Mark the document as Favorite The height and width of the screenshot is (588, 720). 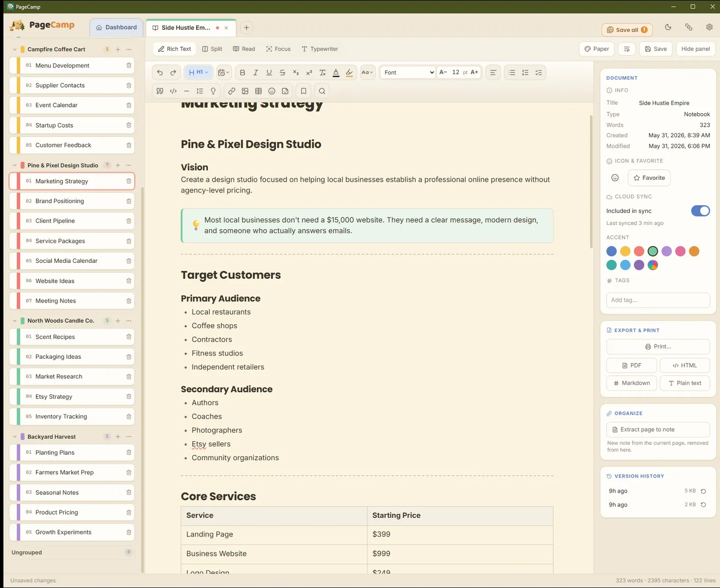pos(649,178)
